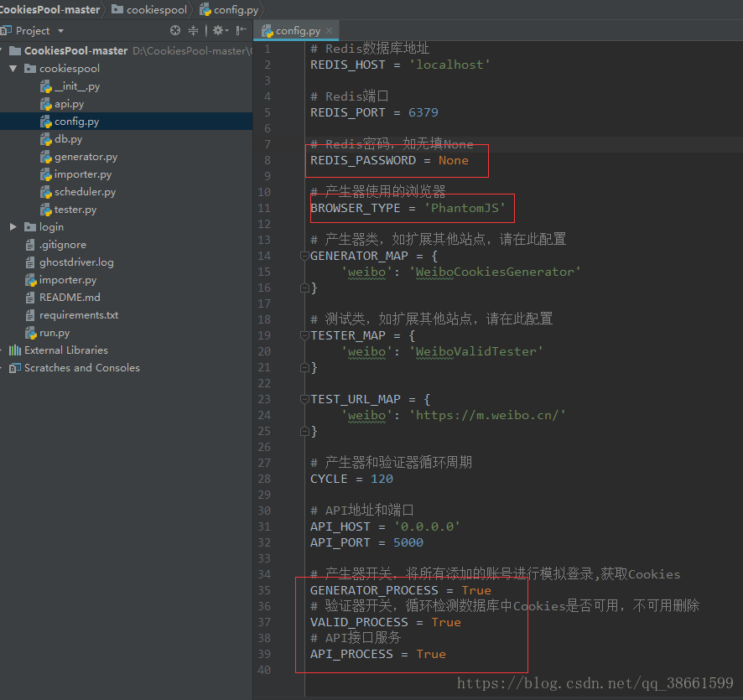Click the Python icon of api.py
743x700 pixels.
pos(46,104)
